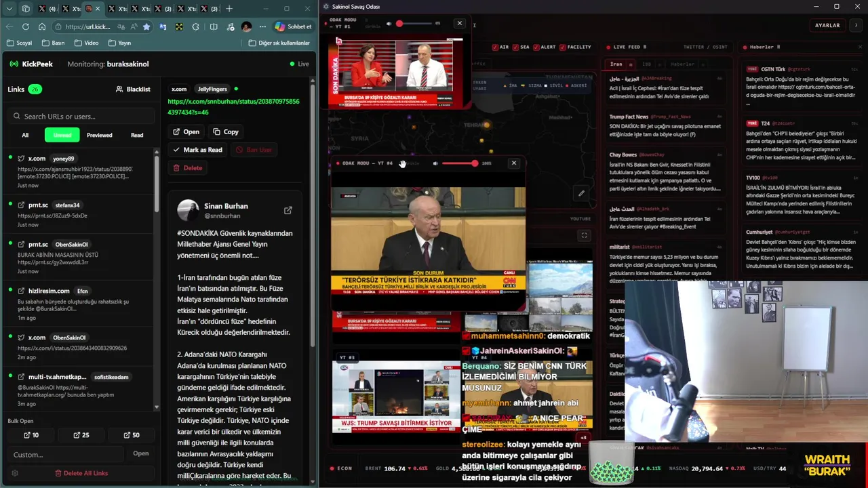868x488 pixels.
Task: Go to the browser home page
Action: (x=42, y=26)
